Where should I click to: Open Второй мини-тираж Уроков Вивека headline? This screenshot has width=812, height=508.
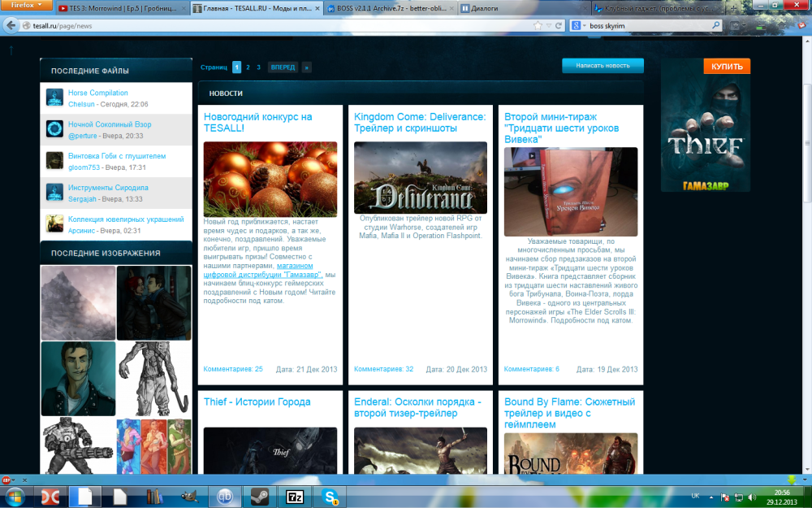click(561, 128)
